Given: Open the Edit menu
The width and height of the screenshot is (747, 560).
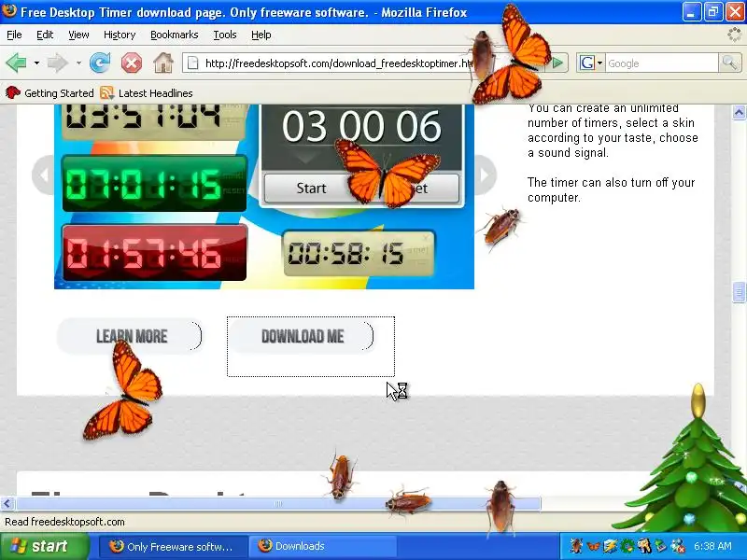Looking at the screenshot, I should point(45,35).
